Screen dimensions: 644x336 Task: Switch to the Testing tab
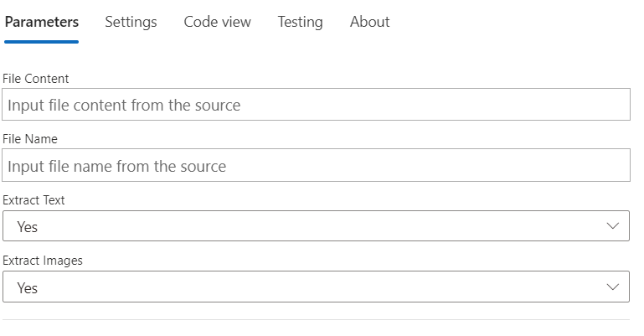(300, 23)
